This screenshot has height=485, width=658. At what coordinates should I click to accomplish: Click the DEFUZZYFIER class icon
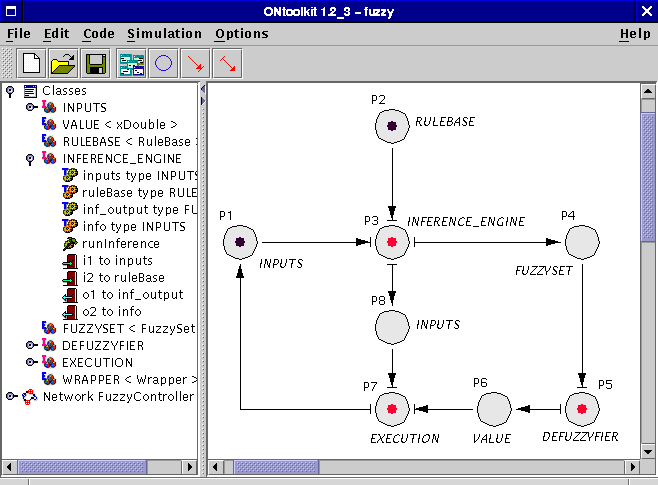(49, 345)
